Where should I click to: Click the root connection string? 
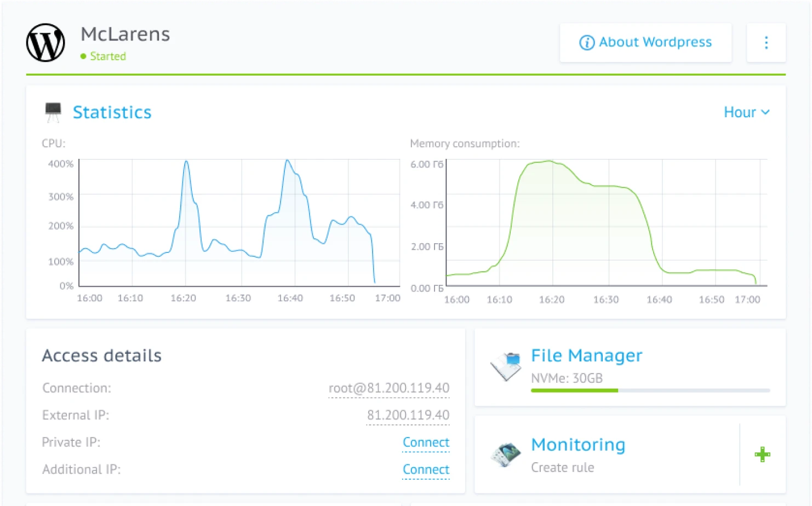point(388,388)
